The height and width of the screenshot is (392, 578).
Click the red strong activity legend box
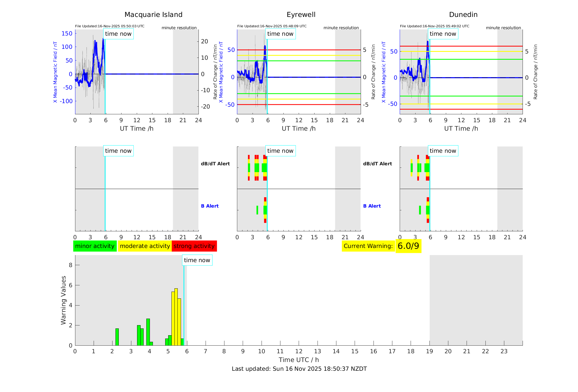click(x=194, y=246)
